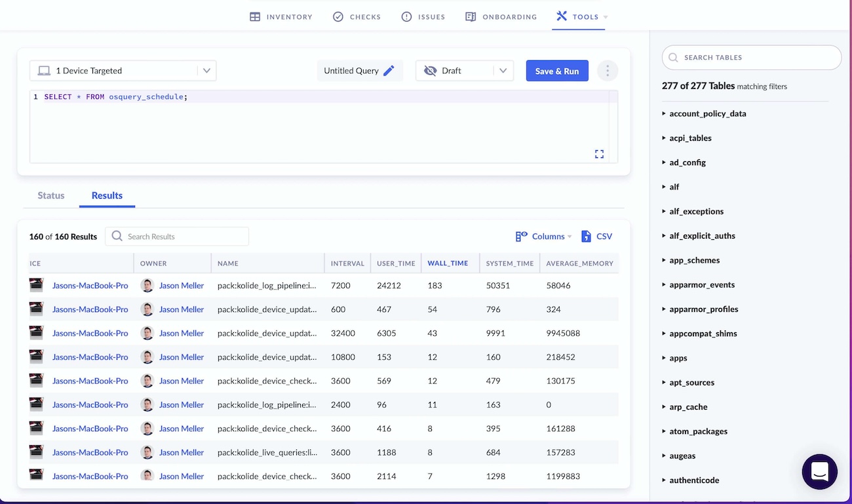Open the 1 Device Targeted dropdown
852x504 pixels.
[208, 71]
